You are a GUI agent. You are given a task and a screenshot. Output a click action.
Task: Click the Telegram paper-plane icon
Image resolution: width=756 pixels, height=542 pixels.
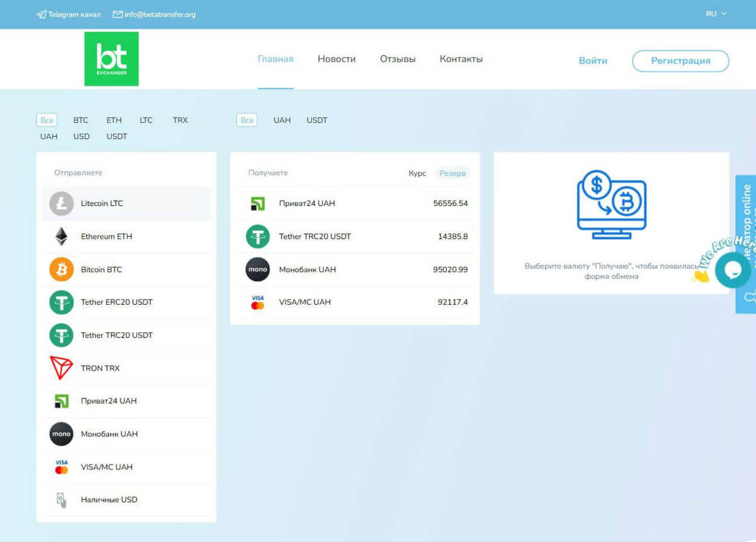coord(42,14)
